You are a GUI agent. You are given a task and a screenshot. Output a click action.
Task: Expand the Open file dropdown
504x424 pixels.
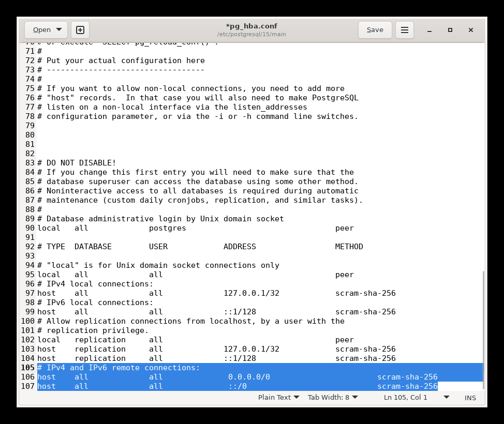click(x=46, y=30)
